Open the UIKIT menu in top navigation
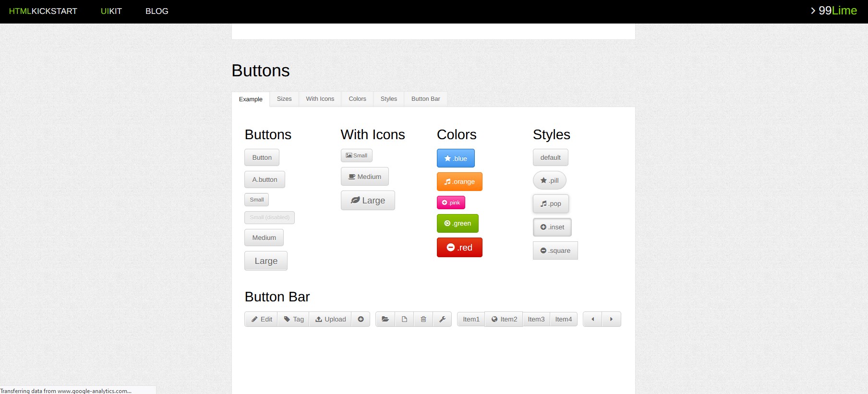 pos(111,11)
